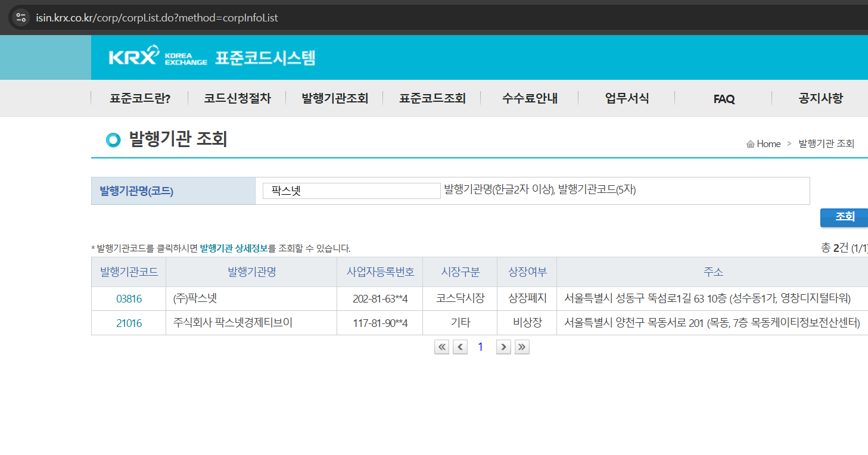Open issuer code 03816 details
The height and width of the screenshot is (455, 868).
click(129, 299)
